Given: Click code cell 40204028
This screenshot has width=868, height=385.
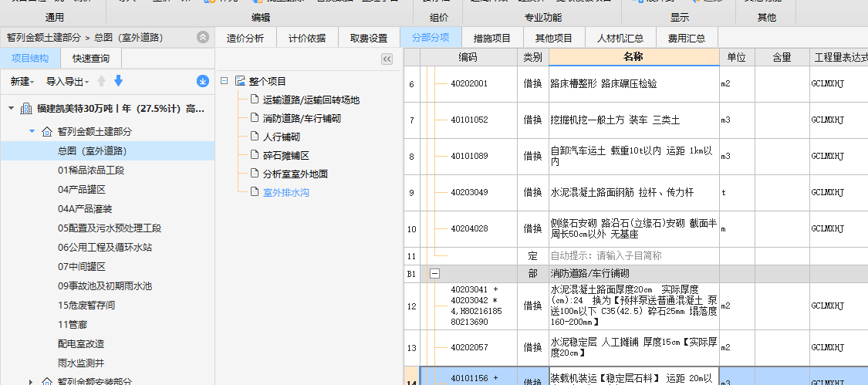Looking at the screenshot, I should [x=469, y=229].
